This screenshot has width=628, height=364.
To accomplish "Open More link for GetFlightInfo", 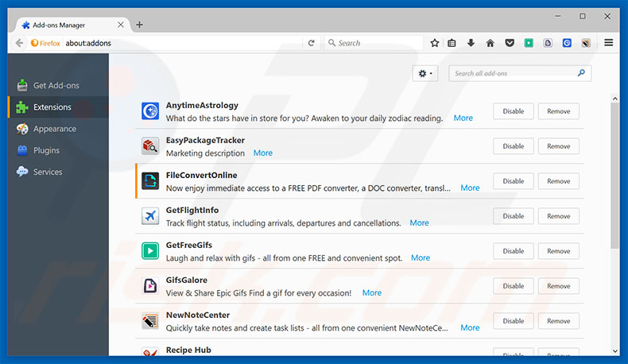I will coord(419,223).
